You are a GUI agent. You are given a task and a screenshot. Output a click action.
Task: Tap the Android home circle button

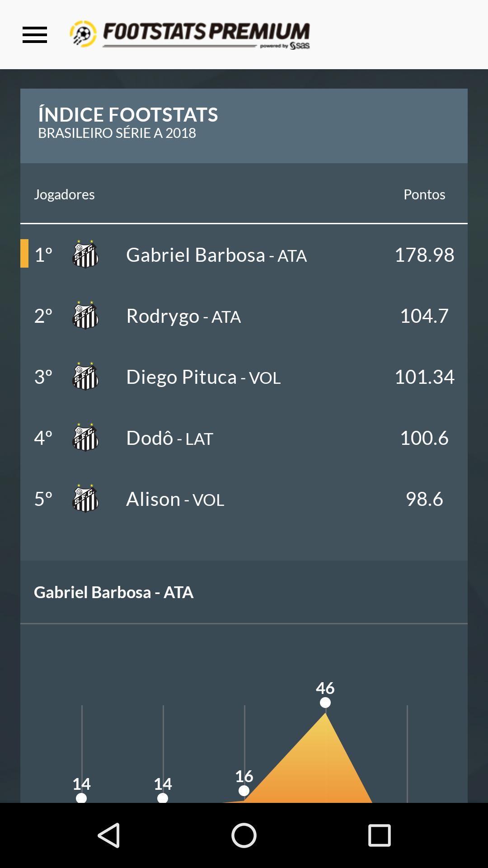pyautogui.click(x=244, y=835)
